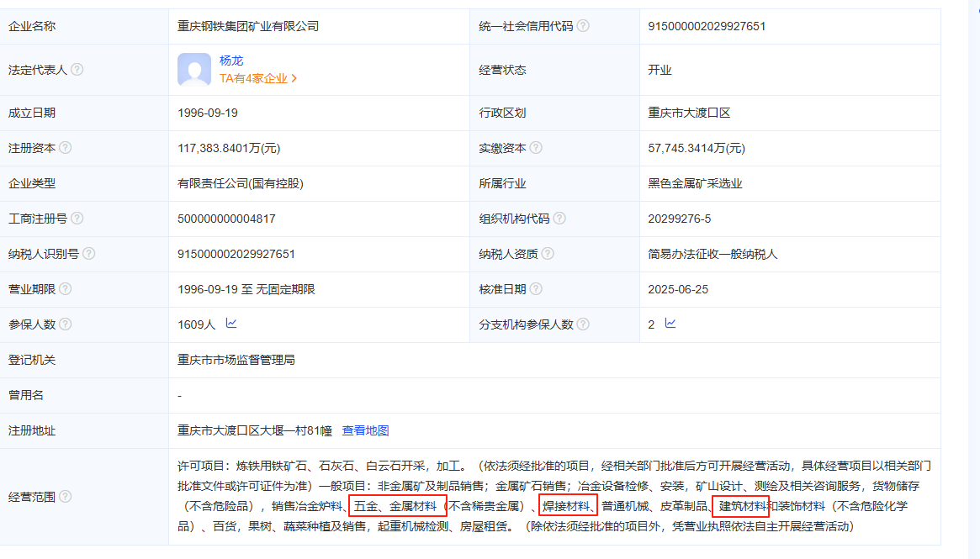Open trend chart icon beside 1609人
Screen dimensions: 980x559
pos(231,323)
